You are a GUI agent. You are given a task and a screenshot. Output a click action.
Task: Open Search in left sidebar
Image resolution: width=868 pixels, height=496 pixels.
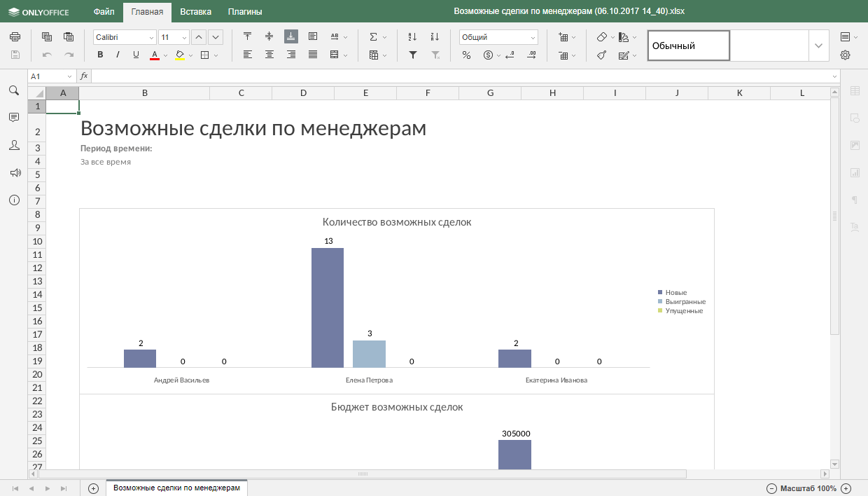click(14, 90)
